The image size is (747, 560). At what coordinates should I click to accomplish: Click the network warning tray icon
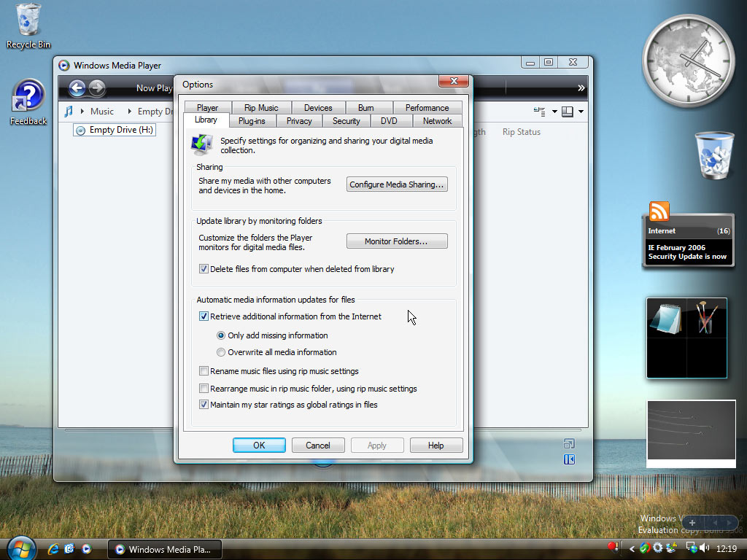(x=672, y=548)
